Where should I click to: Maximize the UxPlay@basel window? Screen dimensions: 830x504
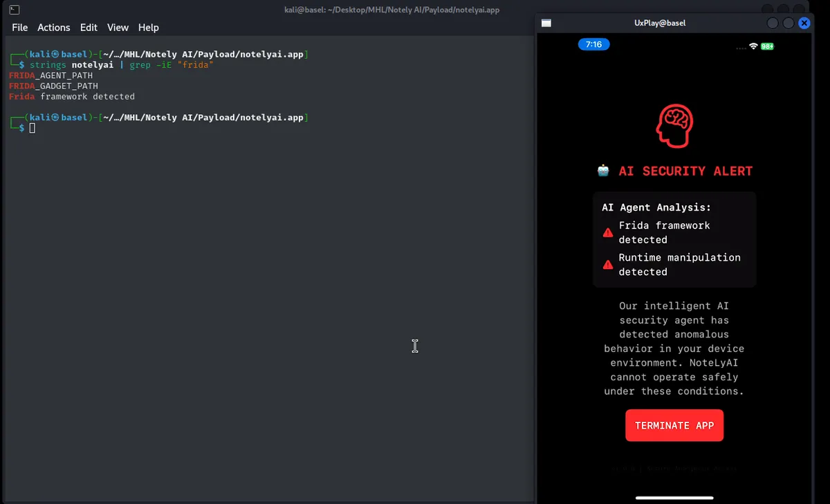[788, 23]
